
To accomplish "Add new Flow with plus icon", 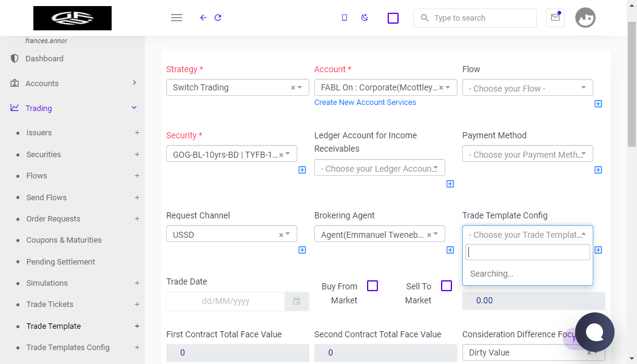I will [598, 104].
